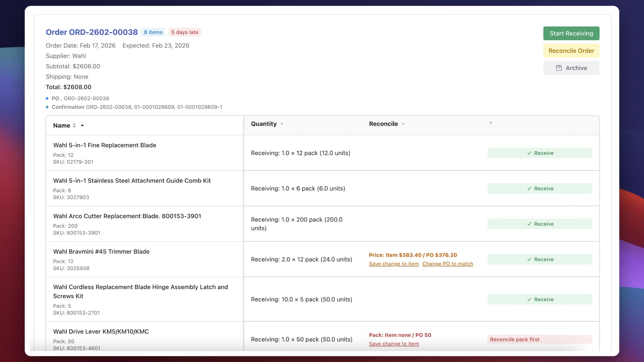
Task: Click Receiving: 10.0 × 5 pack quantity
Action: [x=302, y=299]
